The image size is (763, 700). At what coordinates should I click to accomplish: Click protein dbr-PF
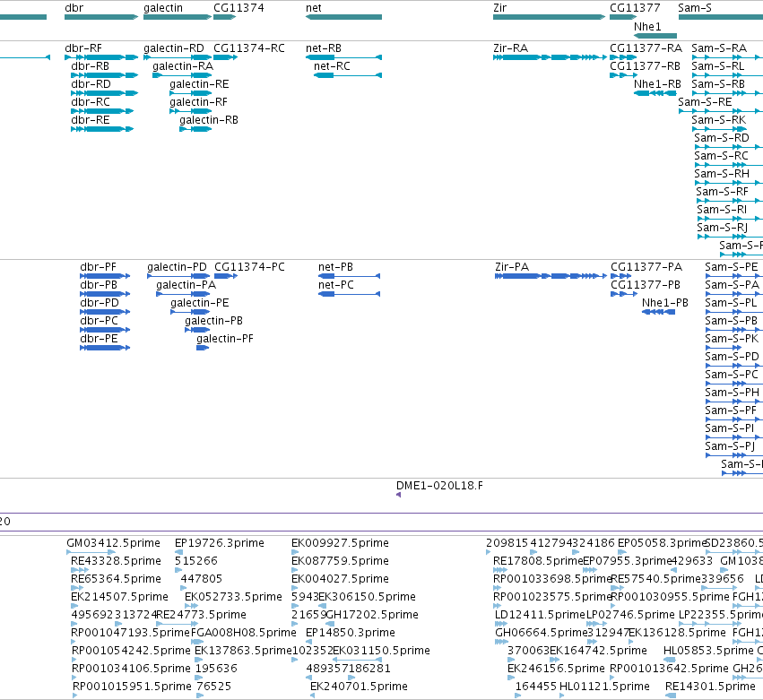(99, 267)
